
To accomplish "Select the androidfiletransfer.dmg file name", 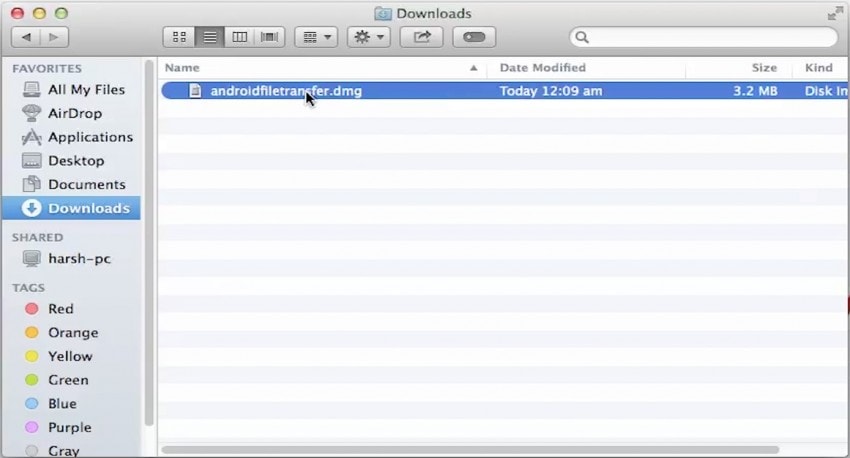I will (286, 91).
